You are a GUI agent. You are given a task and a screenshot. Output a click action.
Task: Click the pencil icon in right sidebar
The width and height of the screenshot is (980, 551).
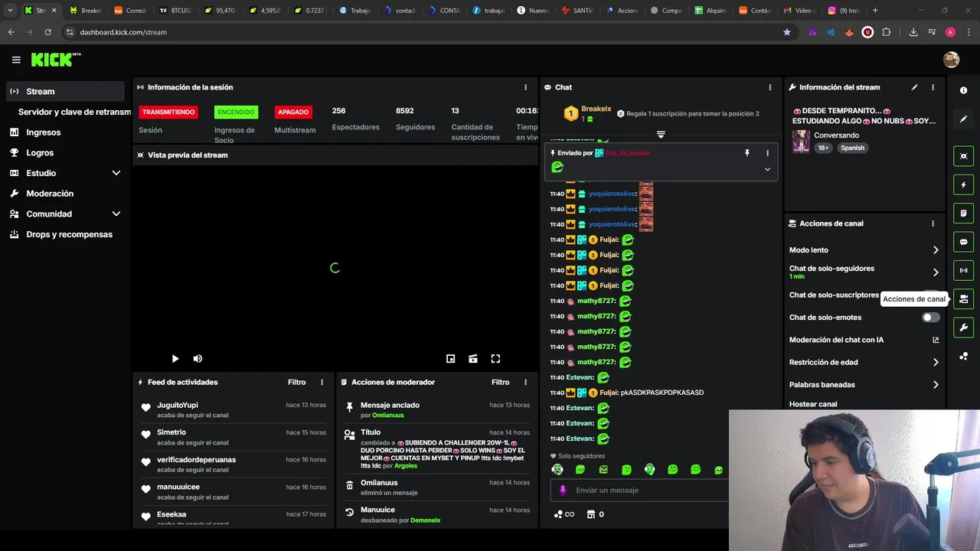(x=963, y=119)
